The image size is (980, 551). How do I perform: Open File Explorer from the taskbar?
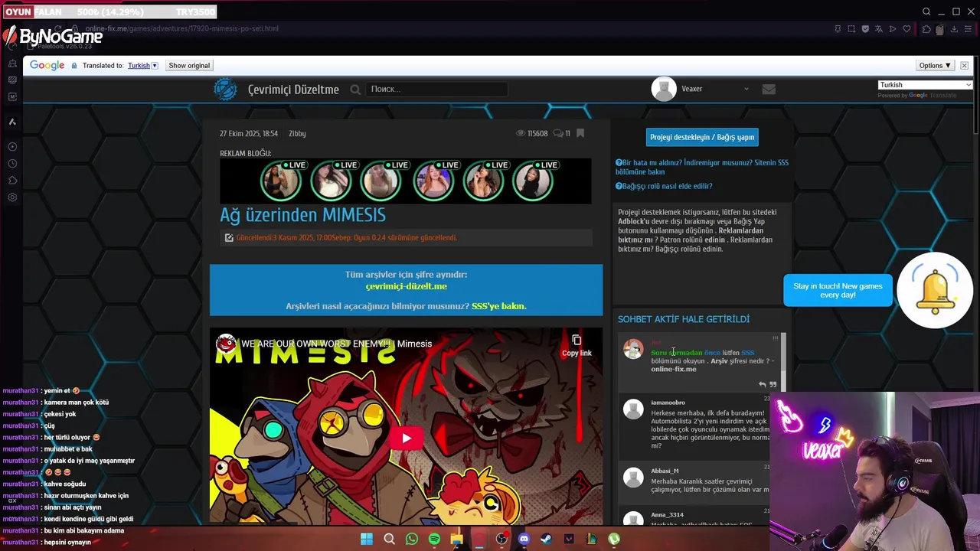[x=457, y=539]
